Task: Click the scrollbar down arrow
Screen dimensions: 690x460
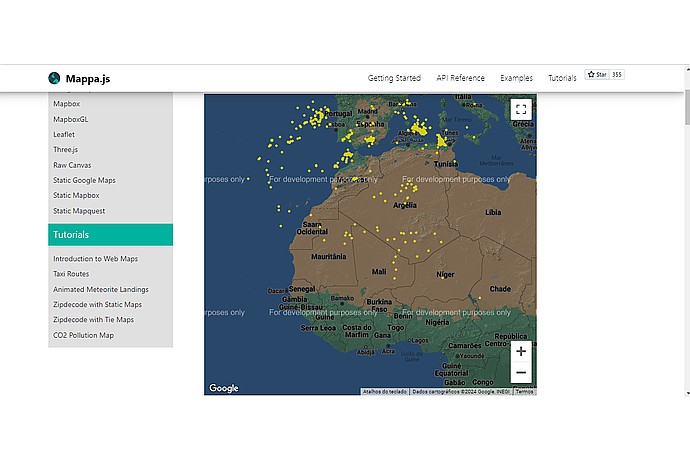Action: click(x=687, y=393)
